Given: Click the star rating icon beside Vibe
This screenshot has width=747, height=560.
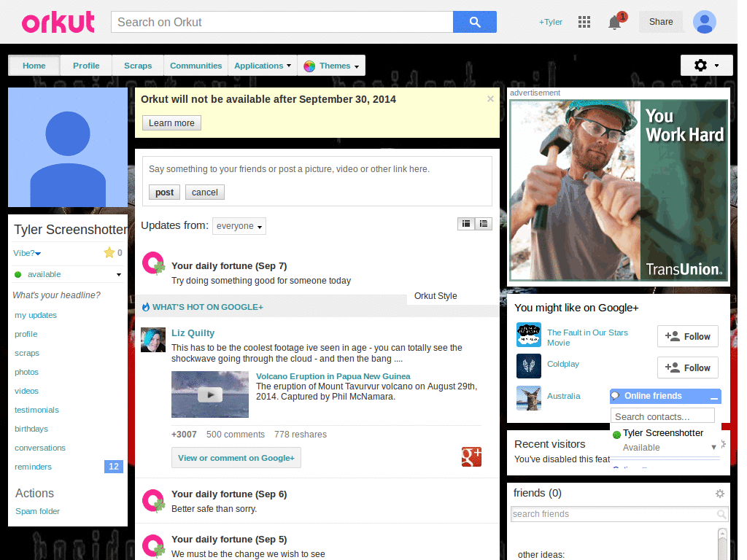Looking at the screenshot, I should [109, 253].
